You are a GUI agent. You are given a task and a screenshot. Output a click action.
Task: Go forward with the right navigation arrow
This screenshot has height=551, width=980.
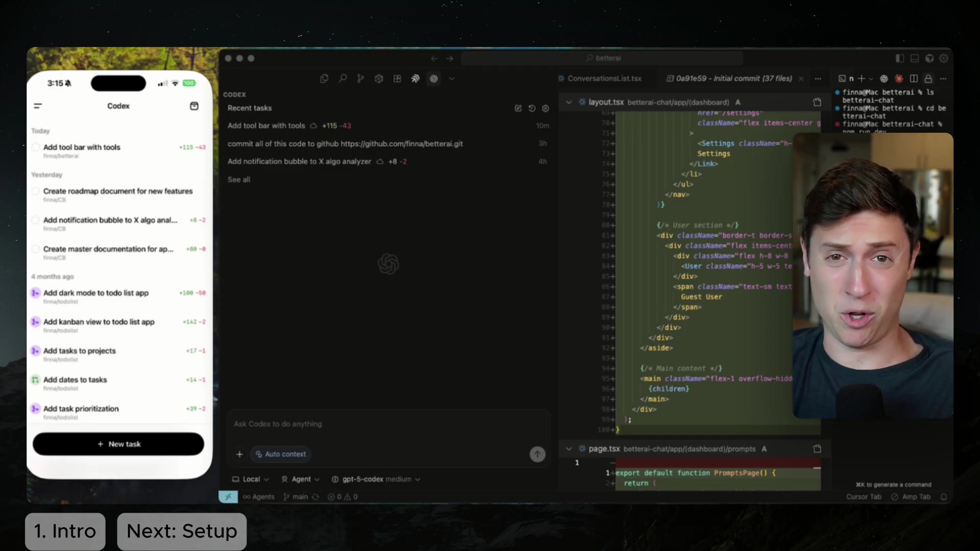[450, 58]
